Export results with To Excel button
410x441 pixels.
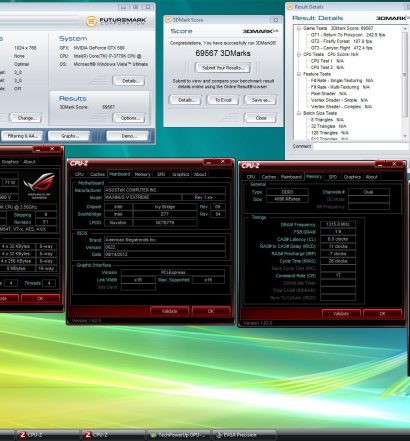pos(223,100)
